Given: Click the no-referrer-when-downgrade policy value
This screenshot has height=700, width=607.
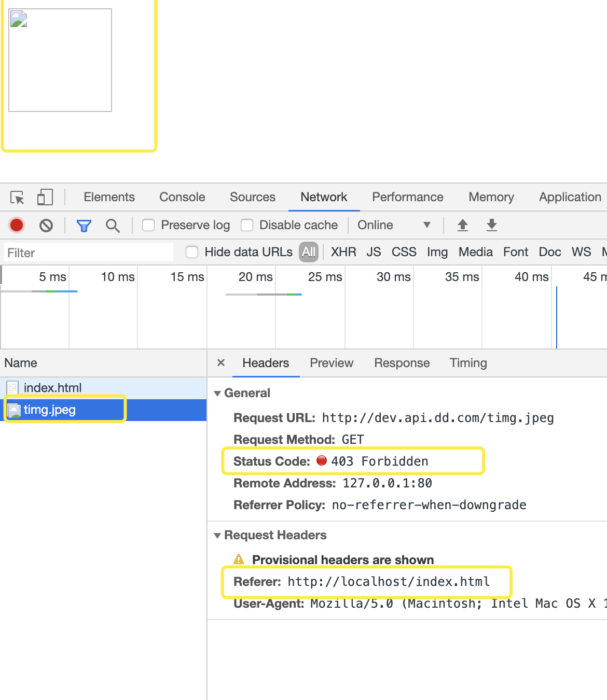Looking at the screenshot, I should point(429,505).
